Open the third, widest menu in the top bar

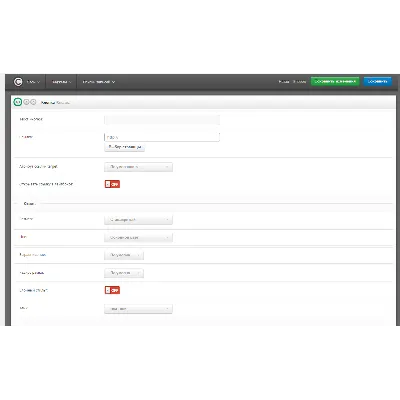pyautogui.click(x=99, y=82)
